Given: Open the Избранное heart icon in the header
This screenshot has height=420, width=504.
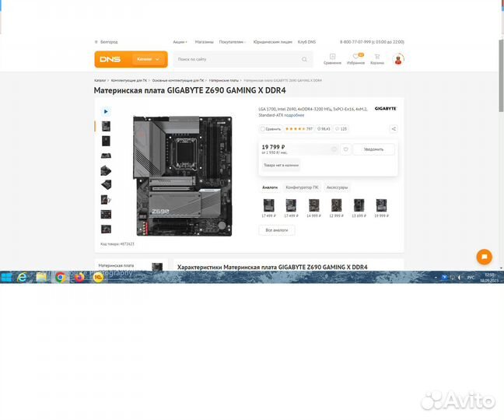Looking at the screenshot, I should point(355,59).
